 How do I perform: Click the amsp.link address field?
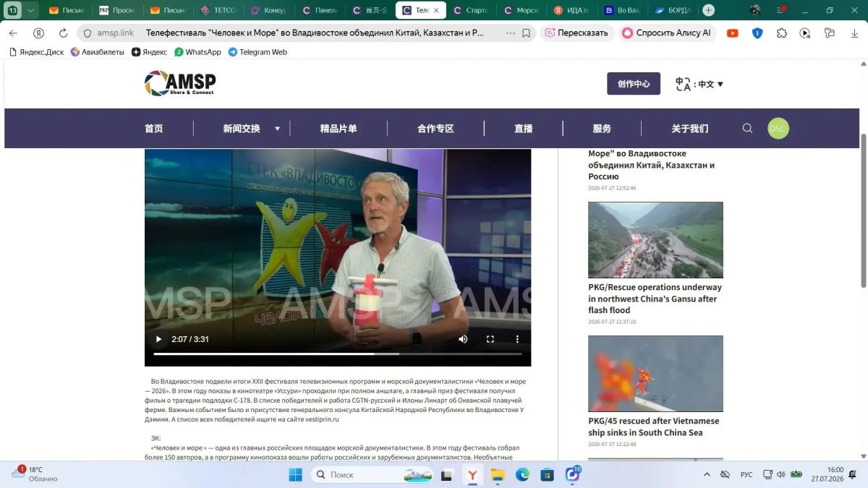pyautogui.click(x=116, y=33)
